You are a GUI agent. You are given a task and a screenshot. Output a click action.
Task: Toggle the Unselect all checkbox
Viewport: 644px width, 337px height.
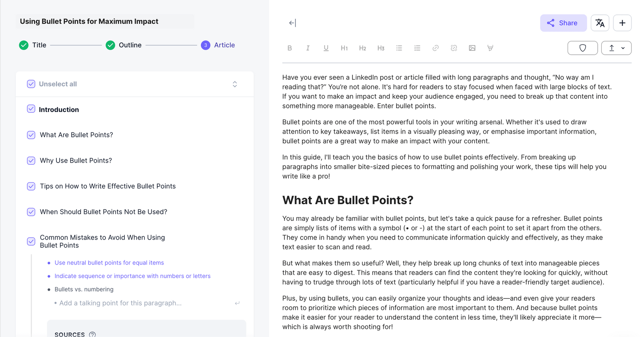[x=31, y=84]
